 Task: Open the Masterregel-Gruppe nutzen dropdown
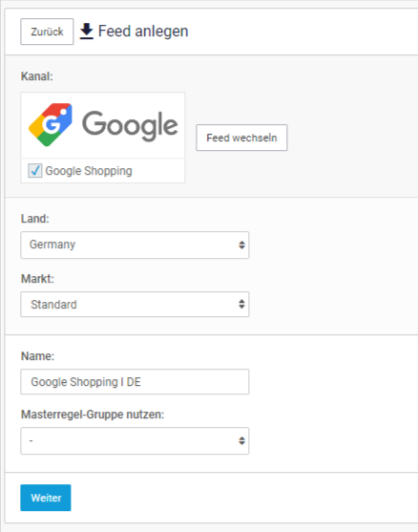pyautogui.click(x=135, y=440)
